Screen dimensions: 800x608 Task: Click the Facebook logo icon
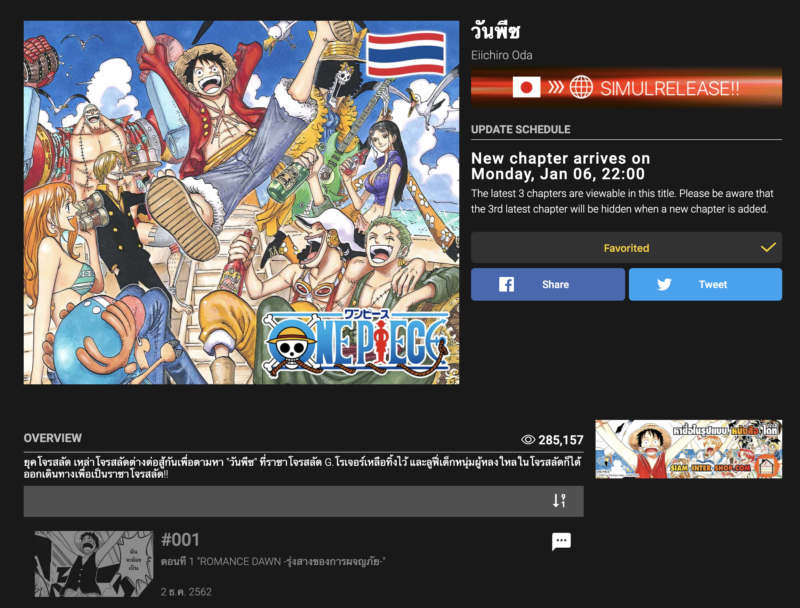[506, 284]
